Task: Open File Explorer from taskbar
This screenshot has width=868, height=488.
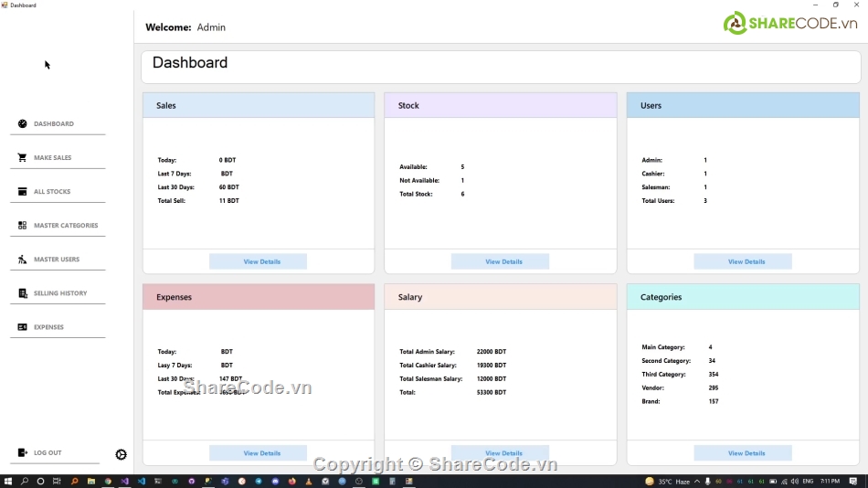Action: pos(90,482)
